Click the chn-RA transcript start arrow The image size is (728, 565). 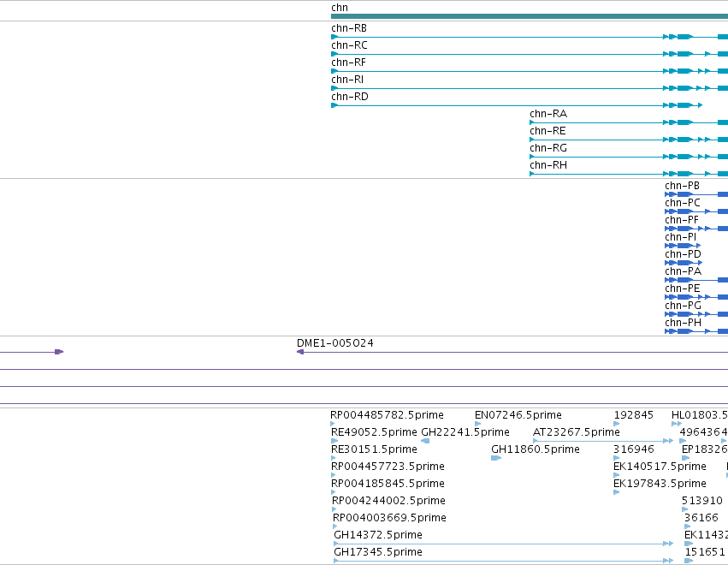click(532, 122)
